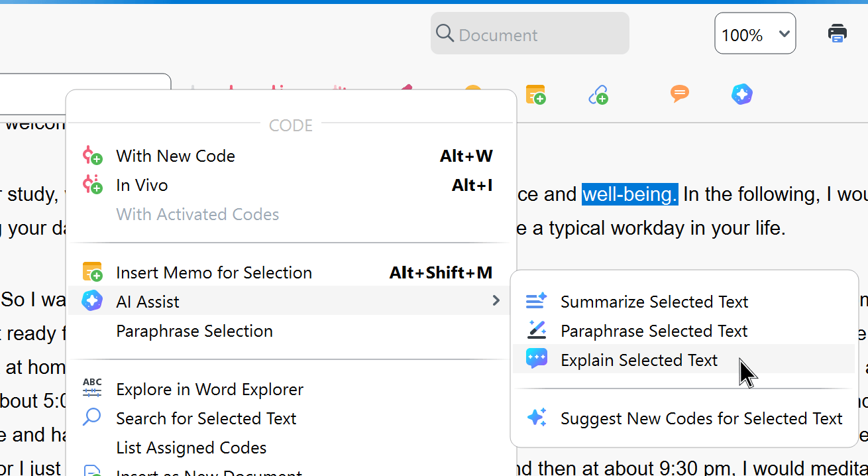Select the With New Code coding icon
The image size is (868, 476).
coord(93,155)
